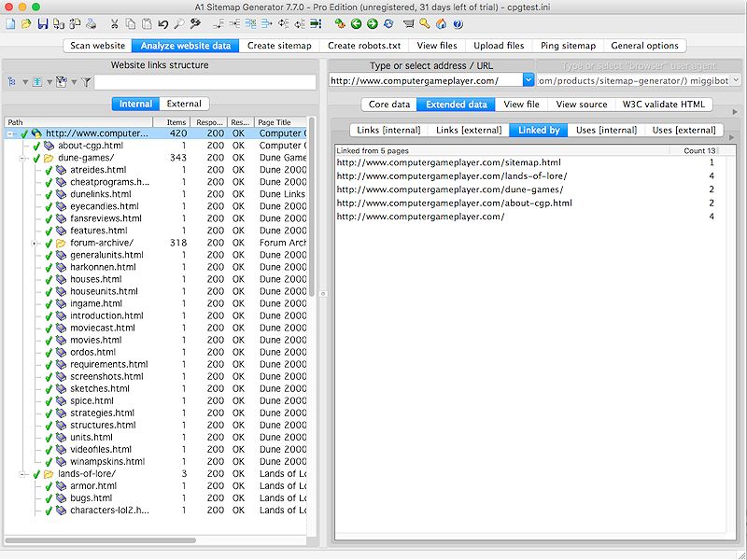The width and height of the screenshot is (747, 560).
Task: Collapse the root website tree node
Action: point(10,133)
